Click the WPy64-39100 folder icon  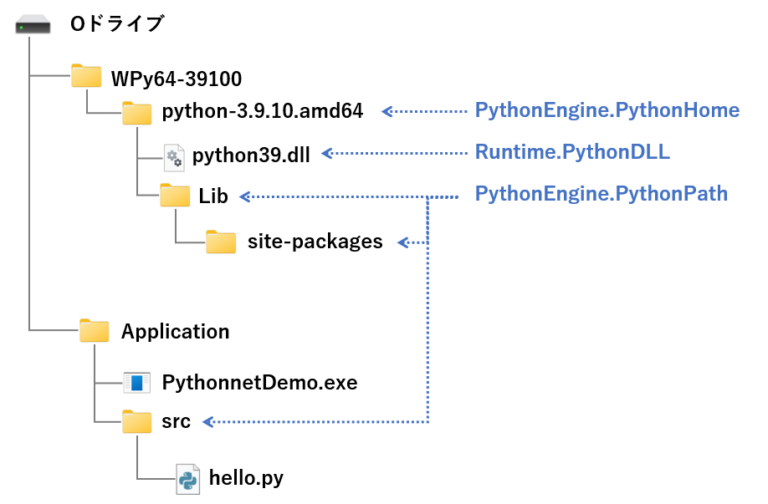coord(87,77)
